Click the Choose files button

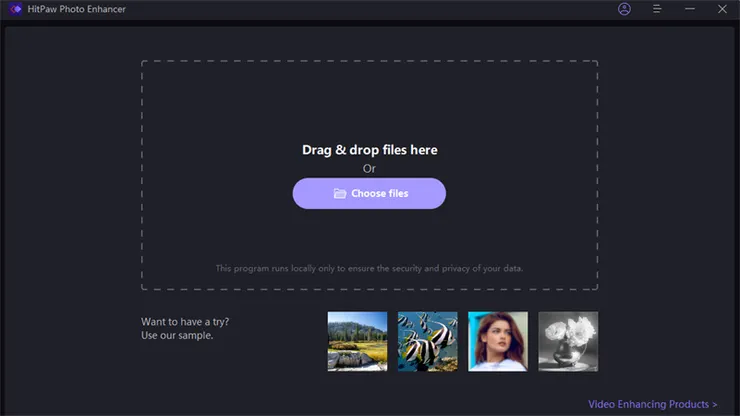(369, 194)
